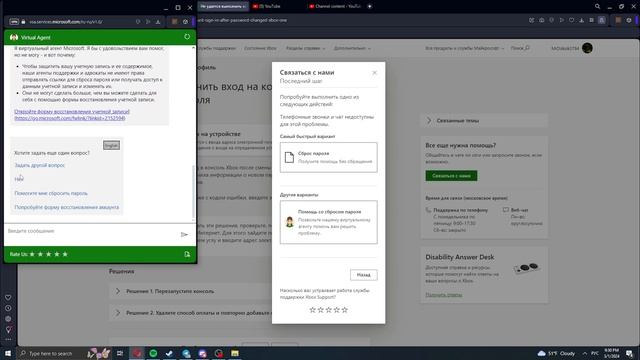Click the English button in the chat
Viewport: 640px width, 360px height.
coord(111,145)
